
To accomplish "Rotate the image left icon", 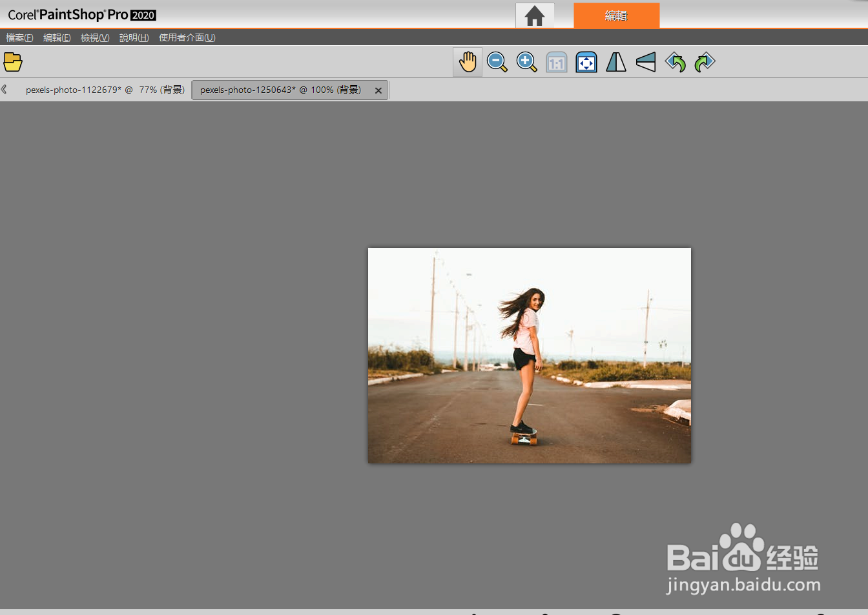I will pyautogui.click(x=675, y=63).
